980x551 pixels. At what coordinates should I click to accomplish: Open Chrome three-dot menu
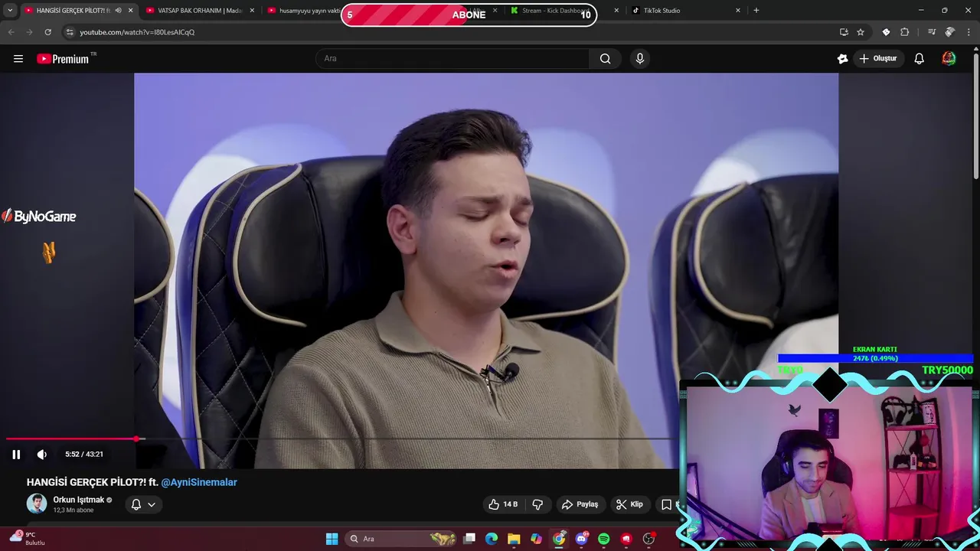(x=969, y=32)
